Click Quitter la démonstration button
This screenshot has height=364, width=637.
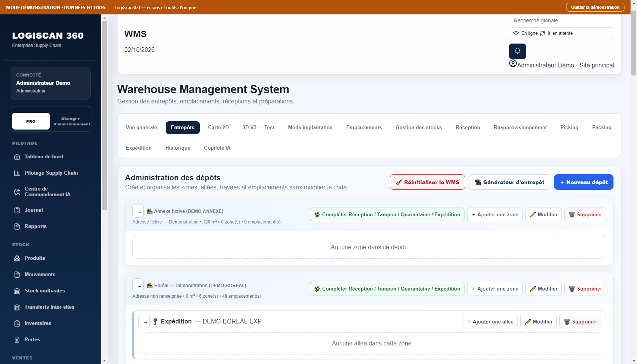coord(595,7)
